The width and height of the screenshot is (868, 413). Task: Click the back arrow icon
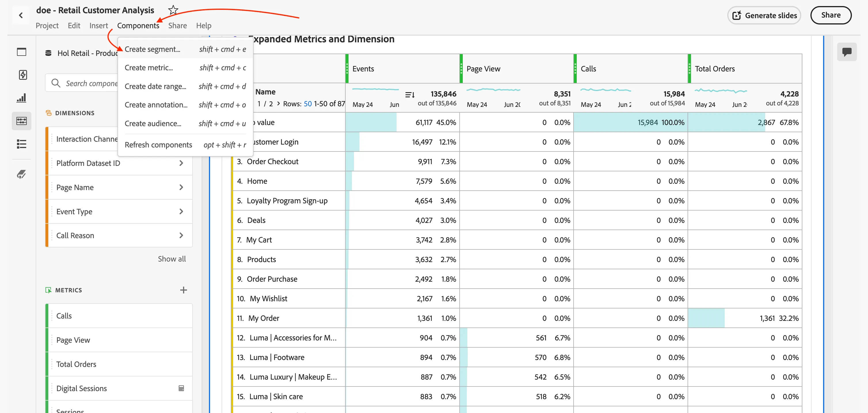coord(21,15)
